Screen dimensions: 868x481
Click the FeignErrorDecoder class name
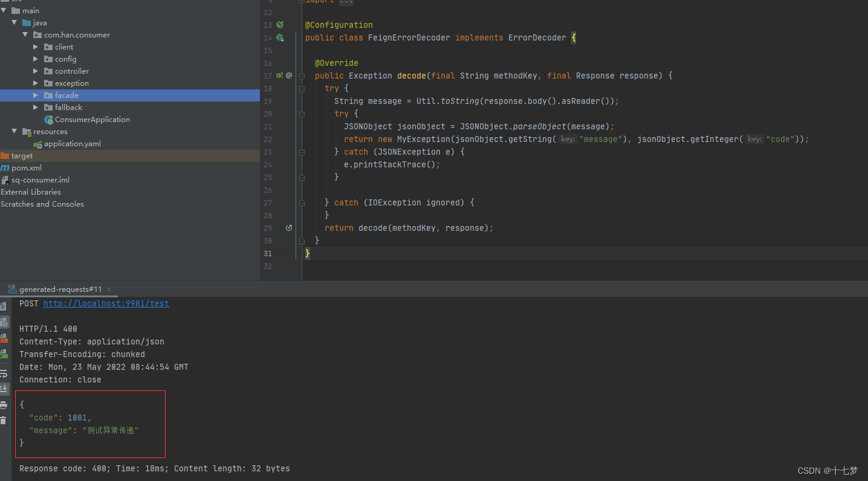point(409,37)
